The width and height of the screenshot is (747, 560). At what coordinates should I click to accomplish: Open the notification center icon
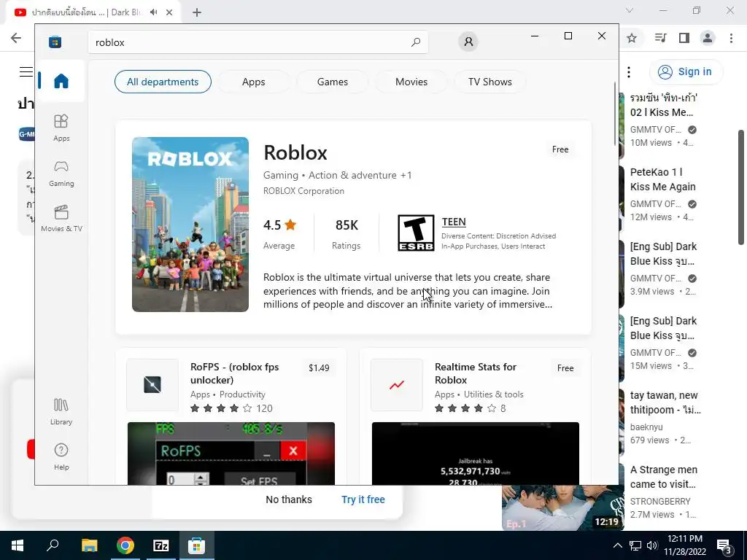[x=724, y=546]
